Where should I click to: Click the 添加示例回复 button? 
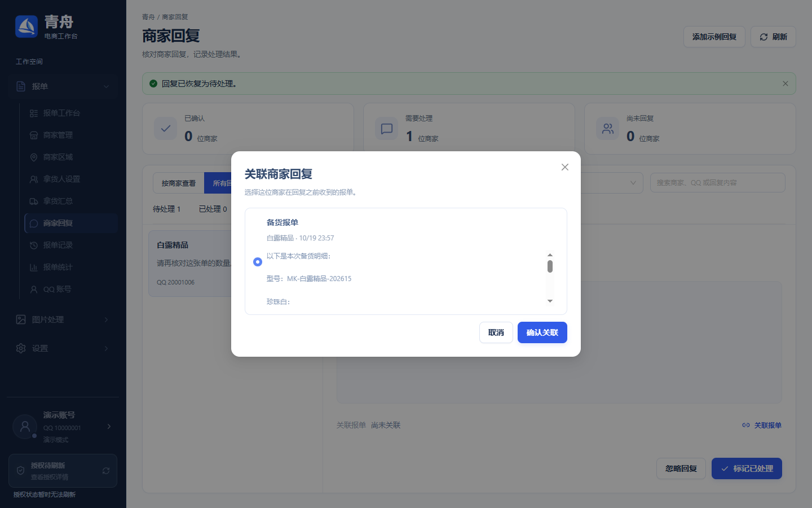pos(714,37)
